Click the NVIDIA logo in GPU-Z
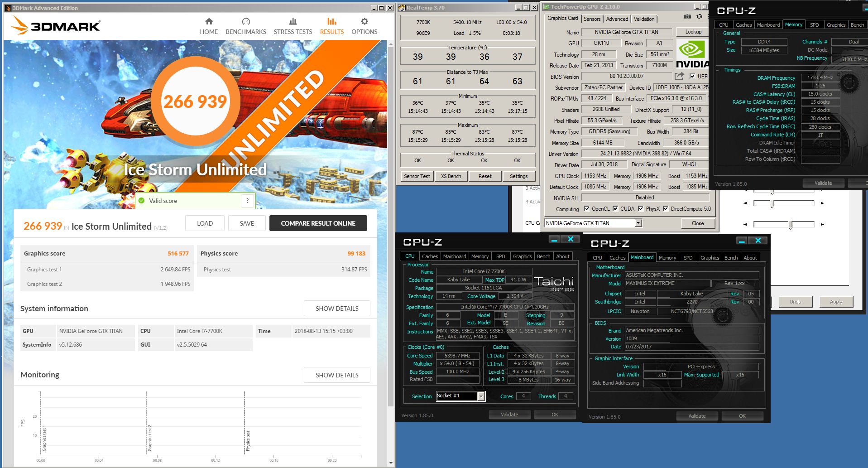Image resolution: width=868 pixels, height=468 pixels. [x=692, y=54]
